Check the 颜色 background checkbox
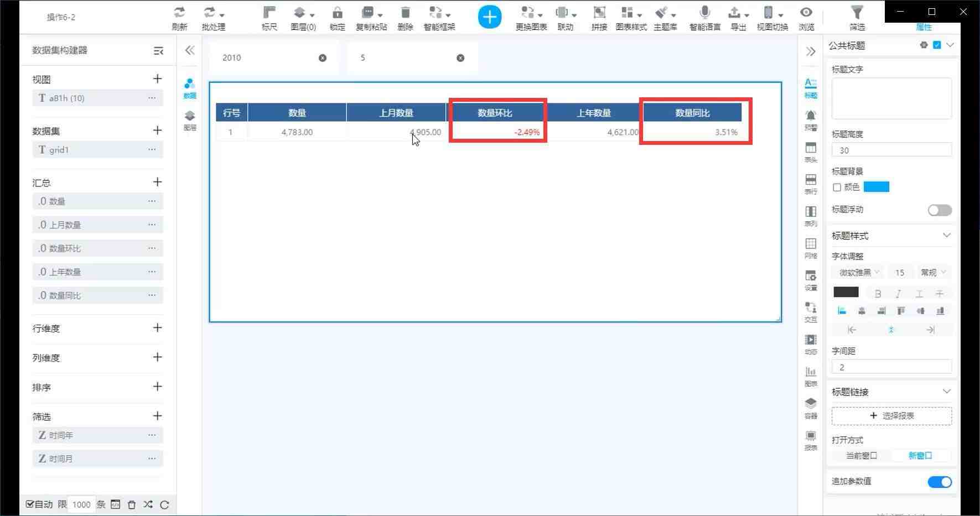 point(837,187)
